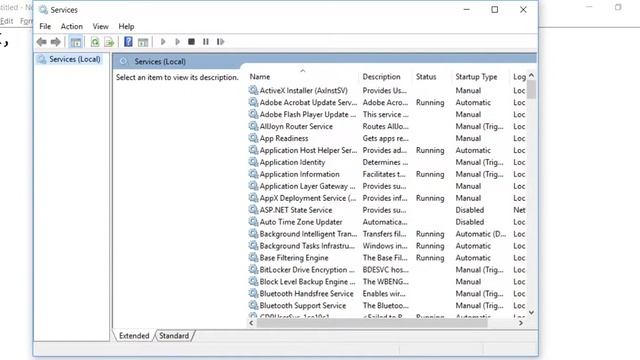The width and height of the screenshot is (640, 360).
Task: Click the Services title bar icon
Action: [43, 10]
